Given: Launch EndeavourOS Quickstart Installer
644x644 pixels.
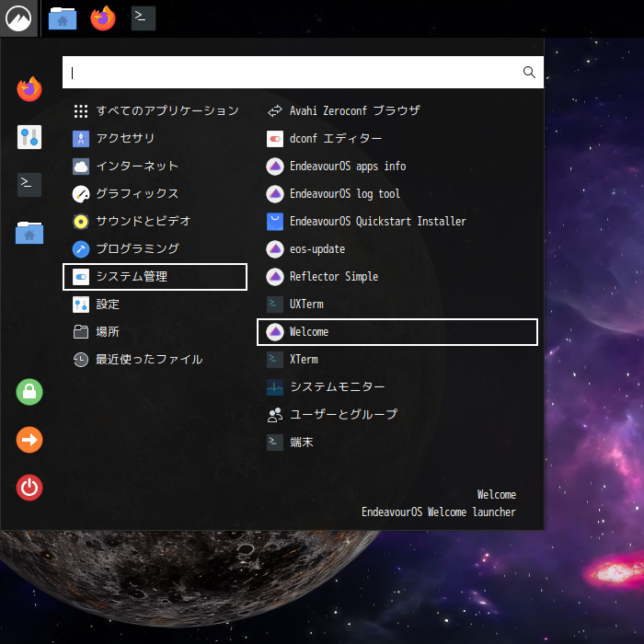Looking at the screenshot, I should tap(397, 222).
